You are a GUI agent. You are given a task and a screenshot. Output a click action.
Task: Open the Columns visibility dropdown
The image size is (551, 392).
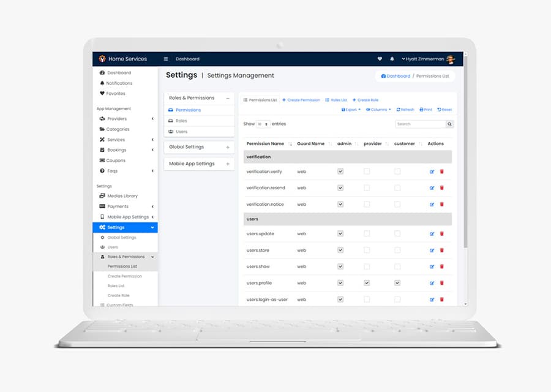coord(378,110)
